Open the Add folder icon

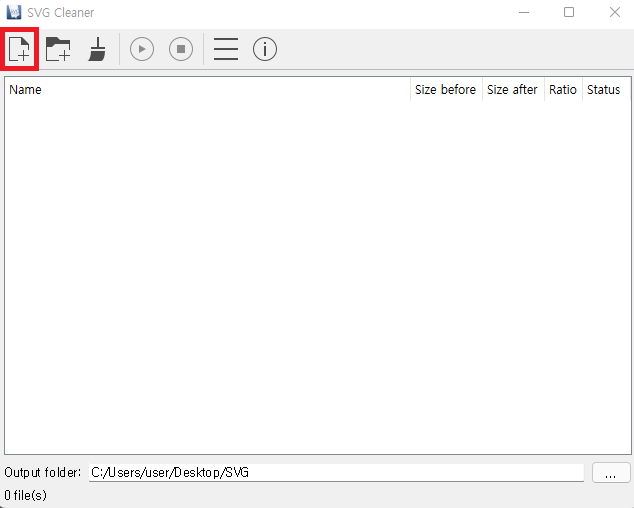pyautogui.click(x=58, y=49)
